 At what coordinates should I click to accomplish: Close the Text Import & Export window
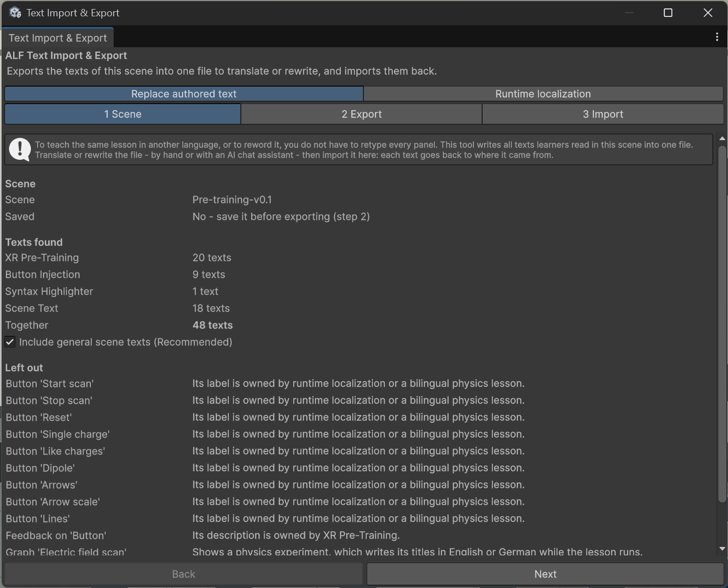(708, 12)
